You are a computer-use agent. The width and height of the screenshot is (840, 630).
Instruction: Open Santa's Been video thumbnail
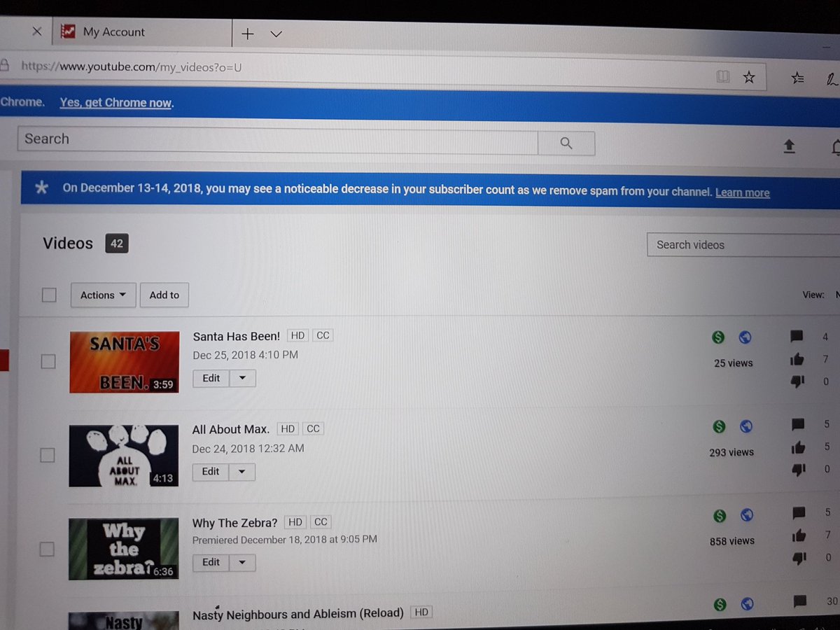[125, 362]
